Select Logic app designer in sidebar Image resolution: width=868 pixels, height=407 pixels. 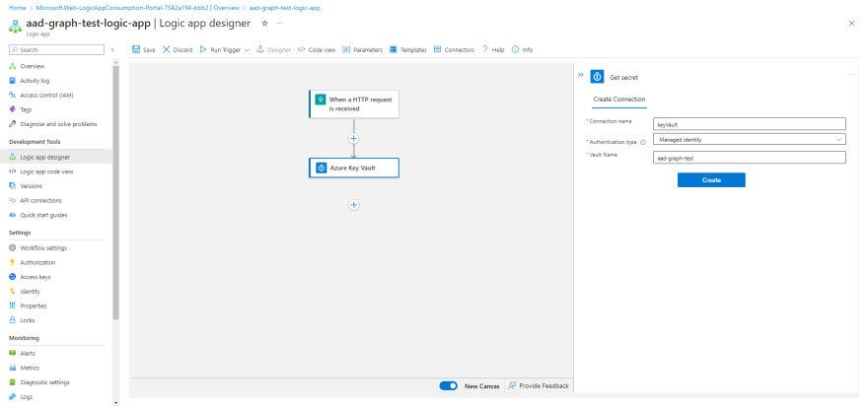pyautogui.click(x=56, y=157)
